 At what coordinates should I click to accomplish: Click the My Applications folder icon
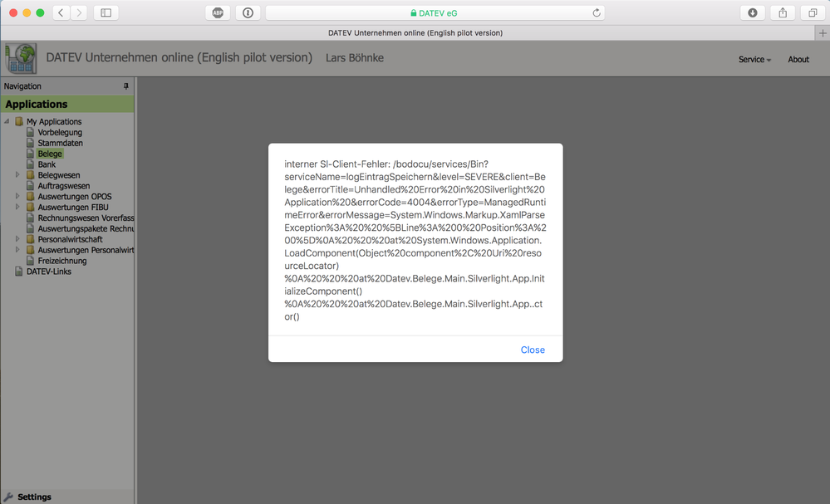[19, 121]
